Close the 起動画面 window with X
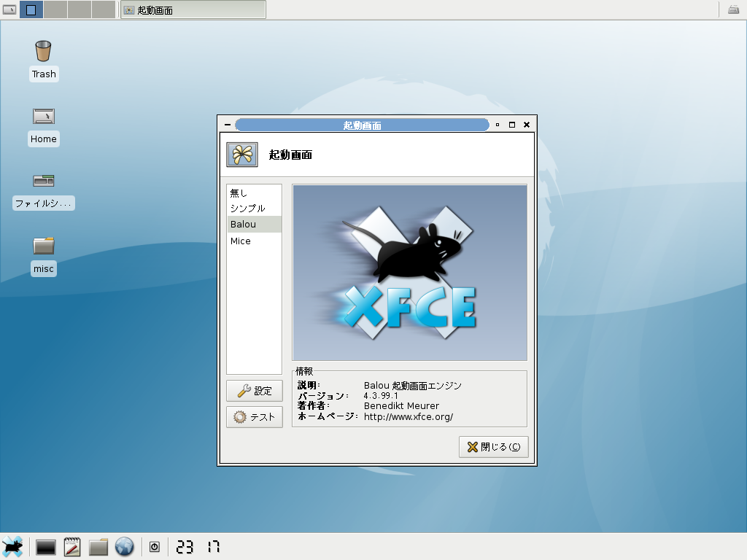This screenshot has width=747, height=560. point(527,125)
